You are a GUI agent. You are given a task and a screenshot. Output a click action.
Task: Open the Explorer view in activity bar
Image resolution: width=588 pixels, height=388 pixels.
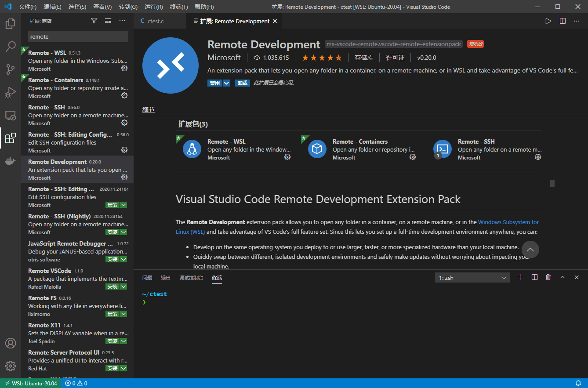coord(11,24)
